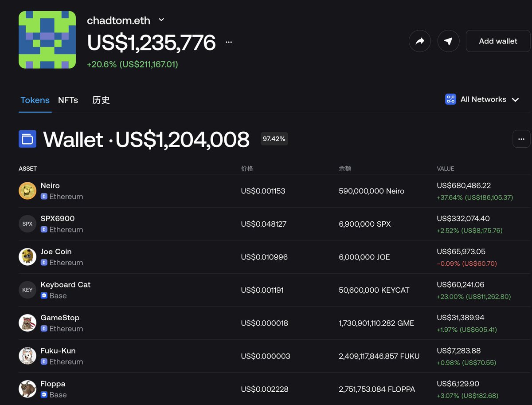The height and width of the screenshot is (405, 532).
Task: Click the GameStop token logo
Action: 27,323
